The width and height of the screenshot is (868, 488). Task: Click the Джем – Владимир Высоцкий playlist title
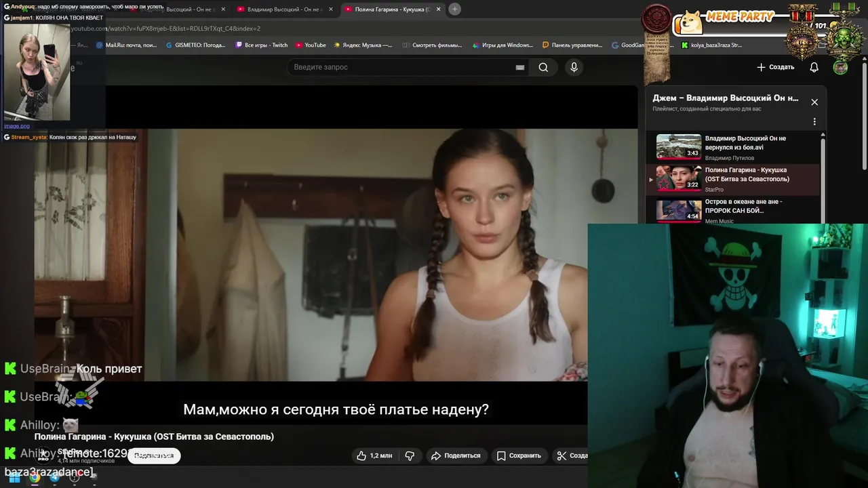click(x=726, y=98)
